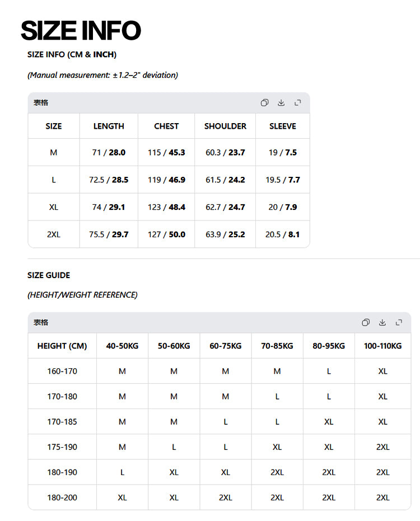This screenshot has height=521, width=420.
Task: Select the 180-200 height row label
Action: 62,497
